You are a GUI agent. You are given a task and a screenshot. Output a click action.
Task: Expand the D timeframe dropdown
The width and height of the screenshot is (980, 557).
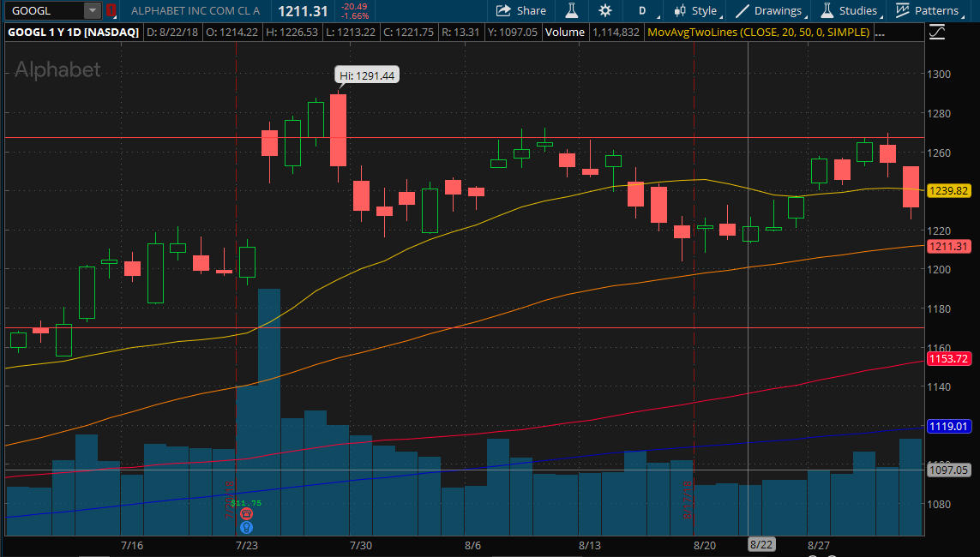pyautogui.click(x=642, y=10)
